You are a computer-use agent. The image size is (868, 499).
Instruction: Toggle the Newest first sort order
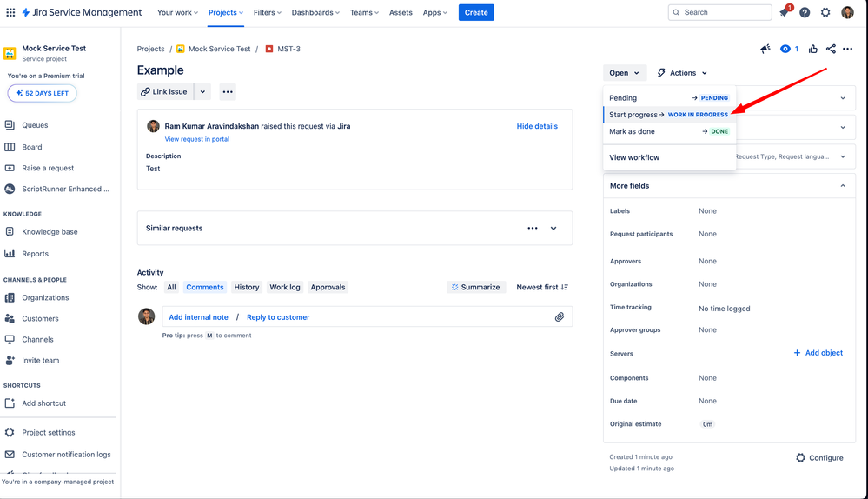542,287
